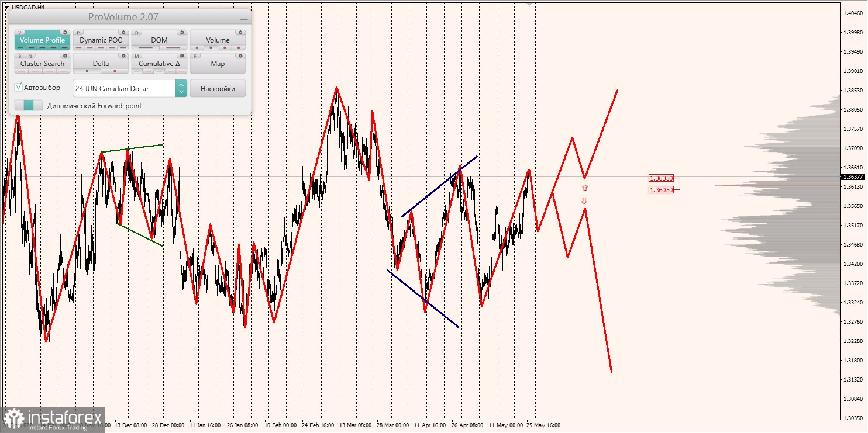Open Volume Profile gear settings
Viewport: 868px width, 433px height.
(x=65, y=32)
